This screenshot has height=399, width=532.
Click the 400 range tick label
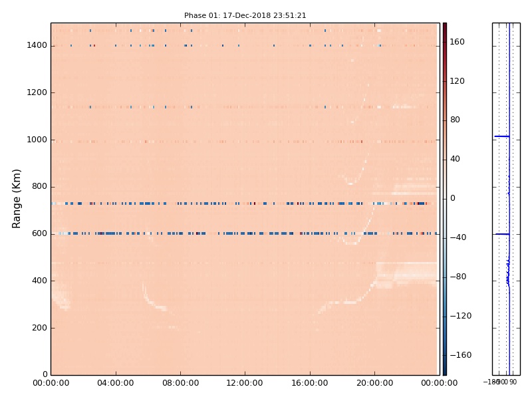[x=39, y=281]
